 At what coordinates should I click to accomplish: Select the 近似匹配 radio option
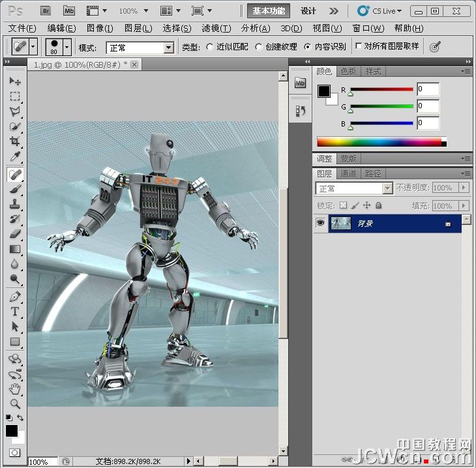tap(209, 47)
